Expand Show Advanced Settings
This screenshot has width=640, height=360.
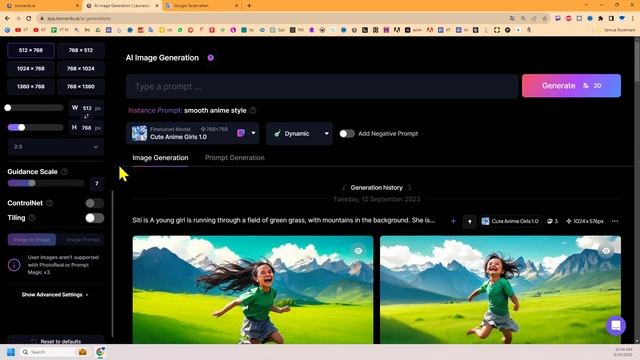(x=55, y=295)
